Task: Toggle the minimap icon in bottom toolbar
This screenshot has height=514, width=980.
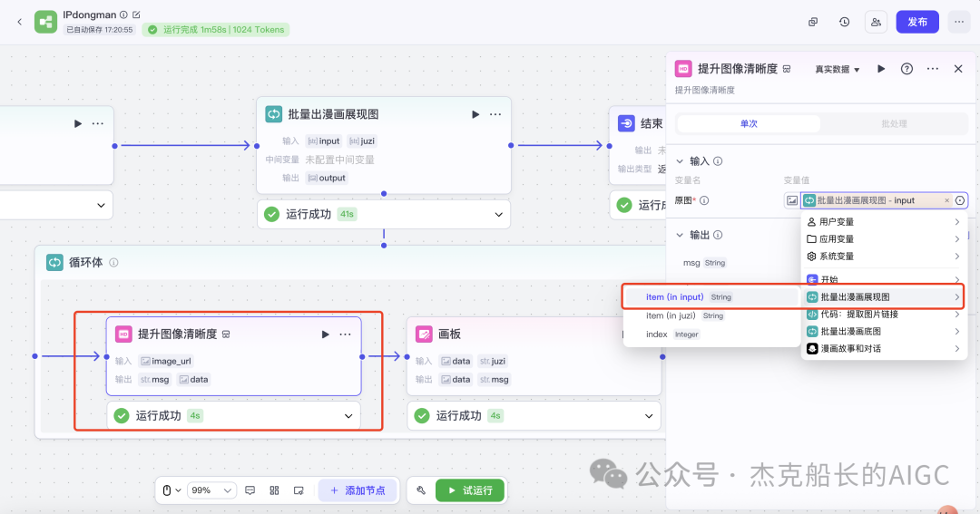Action: coord(299,490)
